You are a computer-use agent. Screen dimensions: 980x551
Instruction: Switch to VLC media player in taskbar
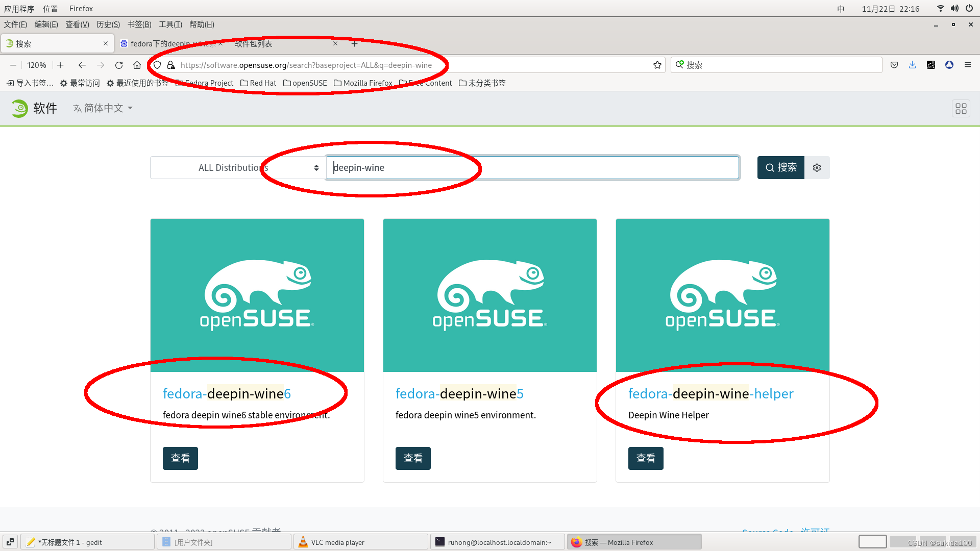360,542
